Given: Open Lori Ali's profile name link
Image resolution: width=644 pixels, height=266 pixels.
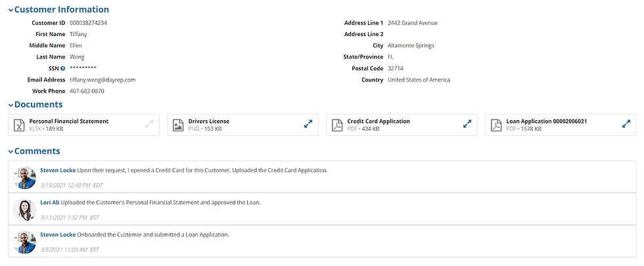Looking at the screenshot, I should coord(50,202).
